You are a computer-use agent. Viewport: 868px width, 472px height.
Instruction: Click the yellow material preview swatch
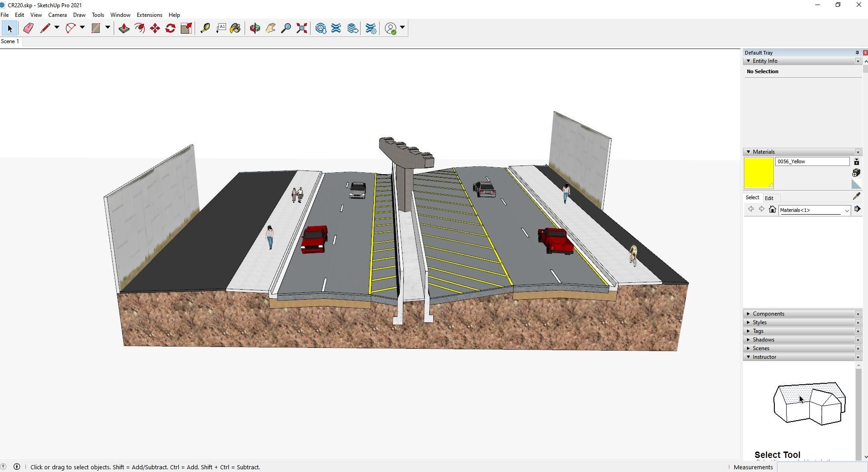point(758,173)
